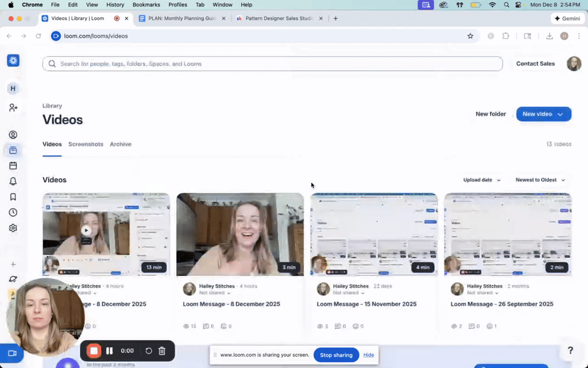Open the calendar meetings icon
Viewport: 588px width, 368px height.
pos(13,166)
